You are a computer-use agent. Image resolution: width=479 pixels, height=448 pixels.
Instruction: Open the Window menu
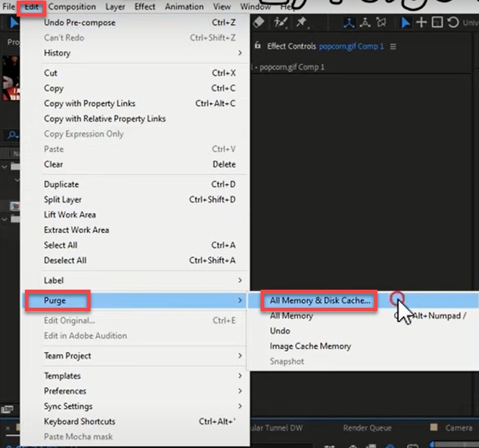(255, 7)
